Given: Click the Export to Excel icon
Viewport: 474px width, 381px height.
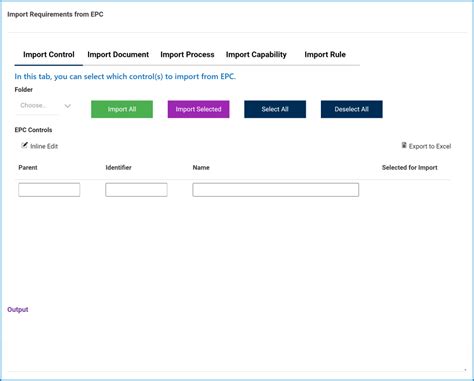Looking at the screenshot, I should coord(404,145).
